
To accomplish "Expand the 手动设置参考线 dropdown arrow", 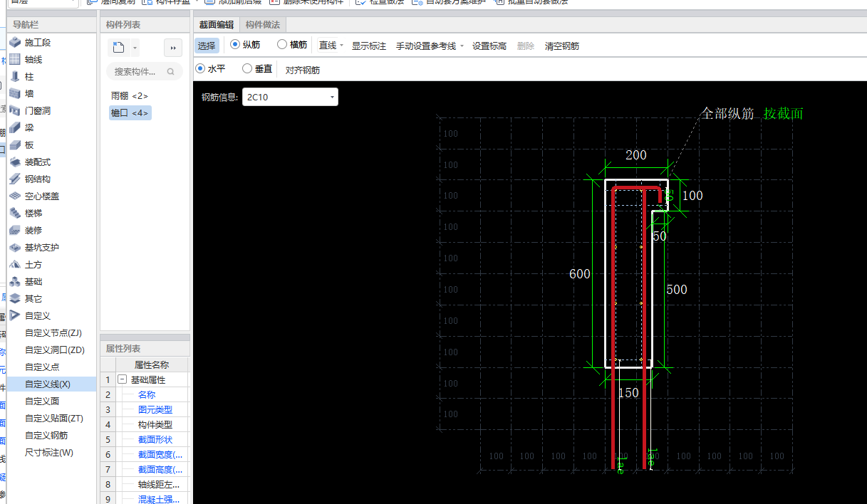I will coord(462,46).
